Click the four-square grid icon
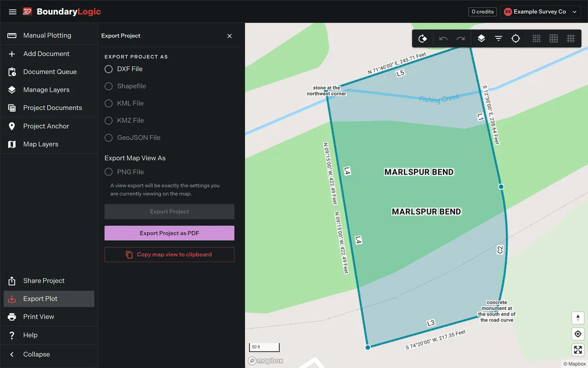Viewport: 588px width, 368px height. (536, 38)
